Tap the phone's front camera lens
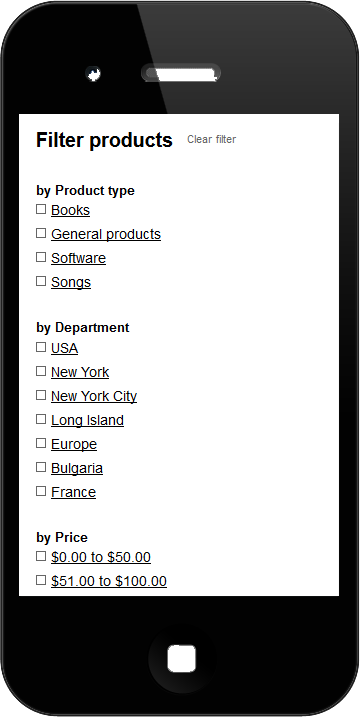 click(94, 74)
